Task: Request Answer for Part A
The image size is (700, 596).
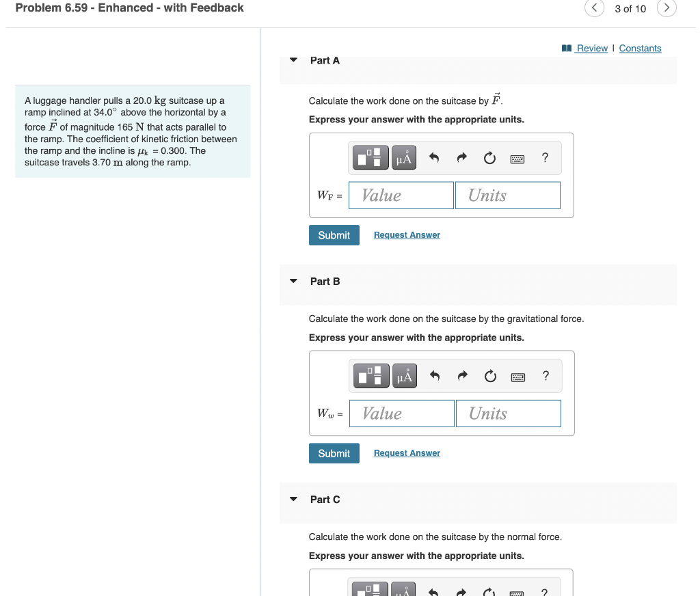Action: pos(407,235)
